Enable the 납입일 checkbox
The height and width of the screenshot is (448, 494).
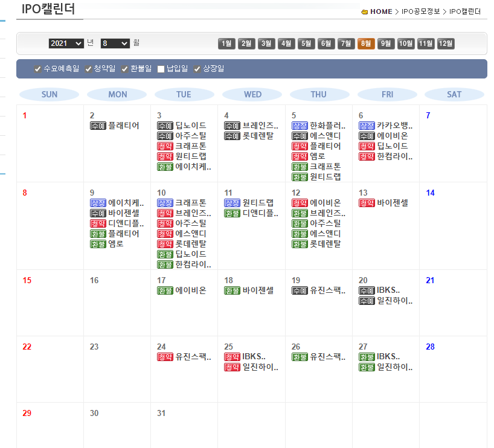(x=161, y=69)
